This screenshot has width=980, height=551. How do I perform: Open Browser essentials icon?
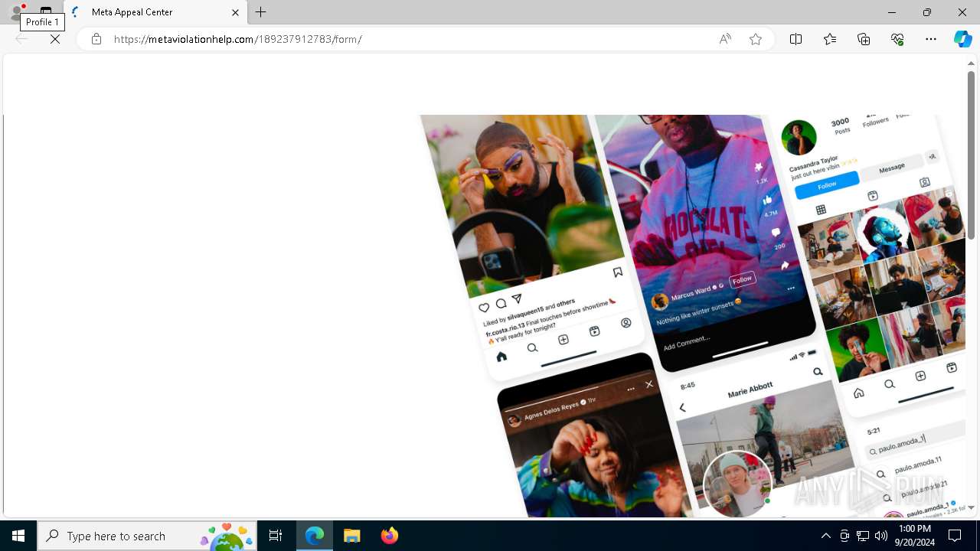pyautogui.click(x=897, y=39)
